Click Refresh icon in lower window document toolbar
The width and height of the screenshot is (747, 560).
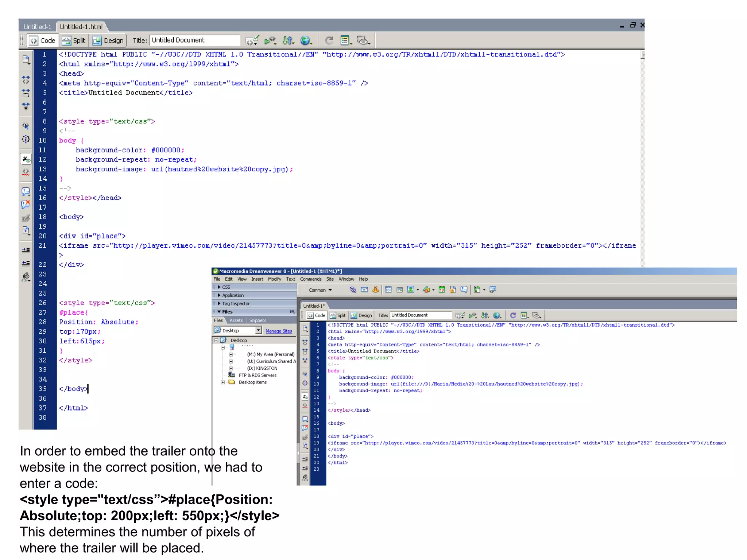tap(513, 316)
